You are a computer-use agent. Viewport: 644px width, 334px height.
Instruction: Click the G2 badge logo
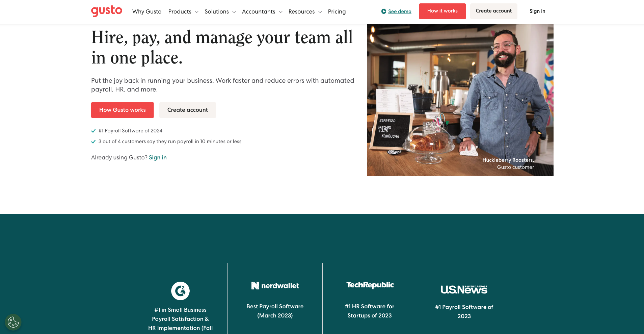[180, 291]
